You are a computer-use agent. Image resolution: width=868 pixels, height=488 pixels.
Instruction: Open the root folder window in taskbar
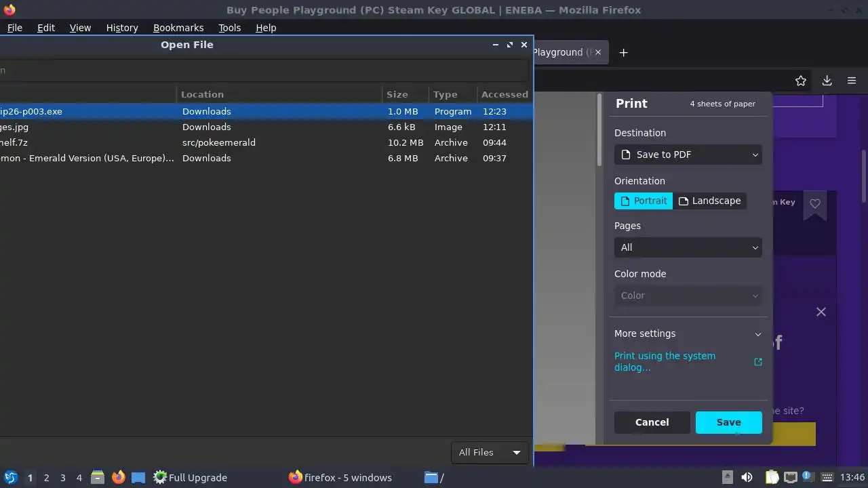[434, 477]
